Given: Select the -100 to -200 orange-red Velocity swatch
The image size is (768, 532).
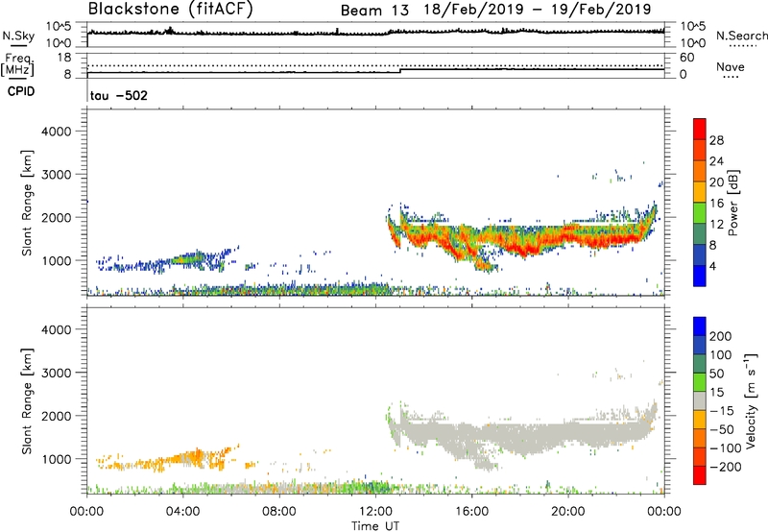Looking at the screenshot, I should point(700,456).
